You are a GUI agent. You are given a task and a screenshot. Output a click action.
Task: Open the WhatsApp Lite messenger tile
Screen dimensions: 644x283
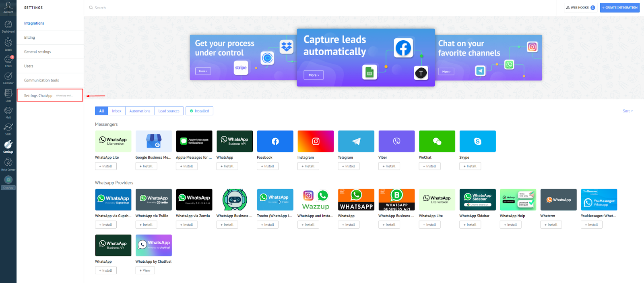113,141
